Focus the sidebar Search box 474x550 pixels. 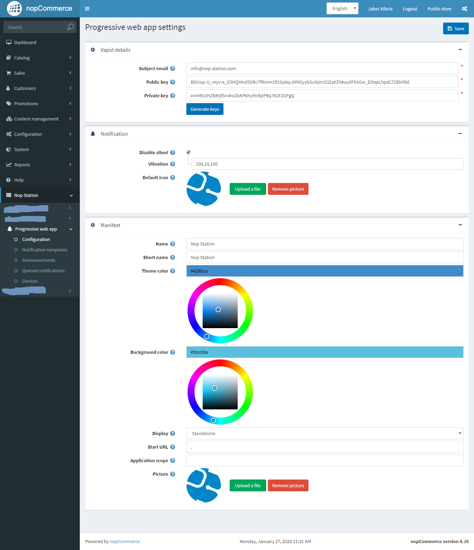pos(35,27)
